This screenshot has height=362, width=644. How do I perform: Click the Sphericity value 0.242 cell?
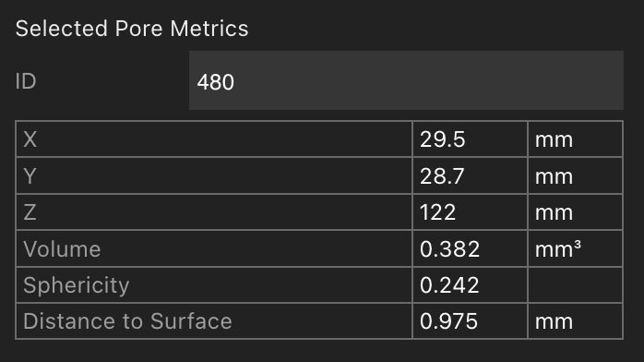(x=470, y=284)
